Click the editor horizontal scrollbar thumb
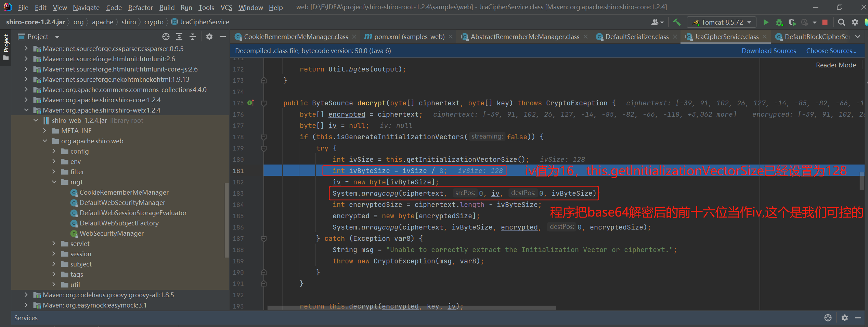The image size is (868, 327). click(412, 308)
